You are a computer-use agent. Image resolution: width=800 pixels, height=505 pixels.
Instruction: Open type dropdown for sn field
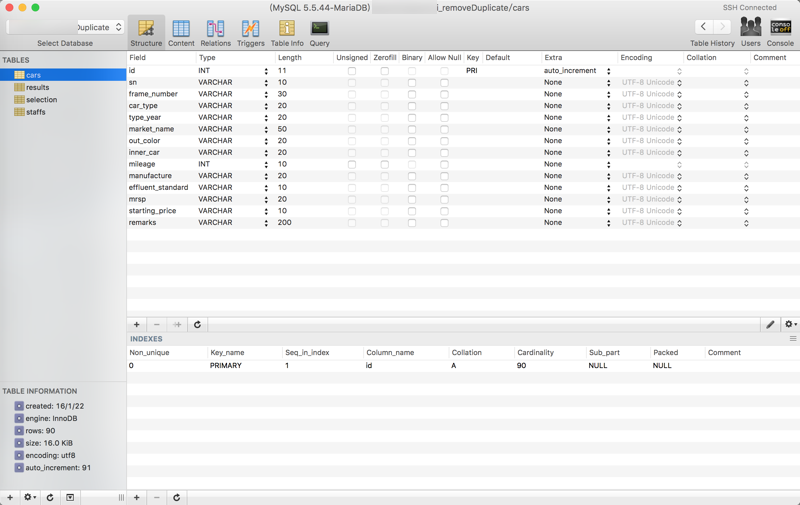coord(266,83)
